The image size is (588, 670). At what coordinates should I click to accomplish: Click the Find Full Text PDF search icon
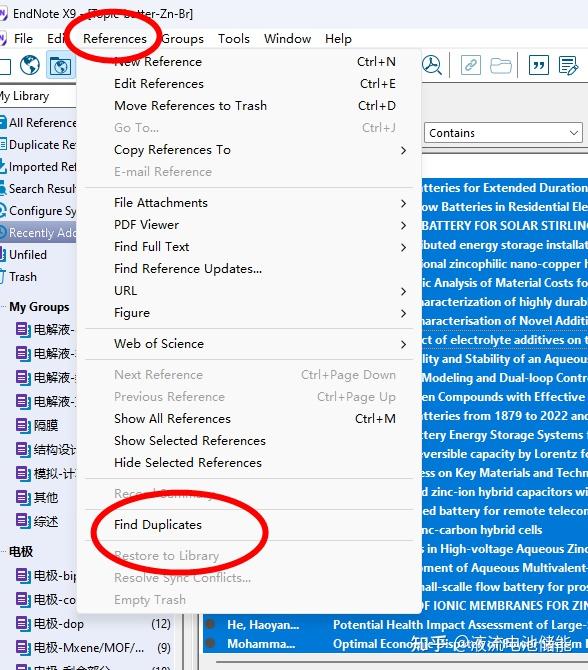tap(432, 65)
